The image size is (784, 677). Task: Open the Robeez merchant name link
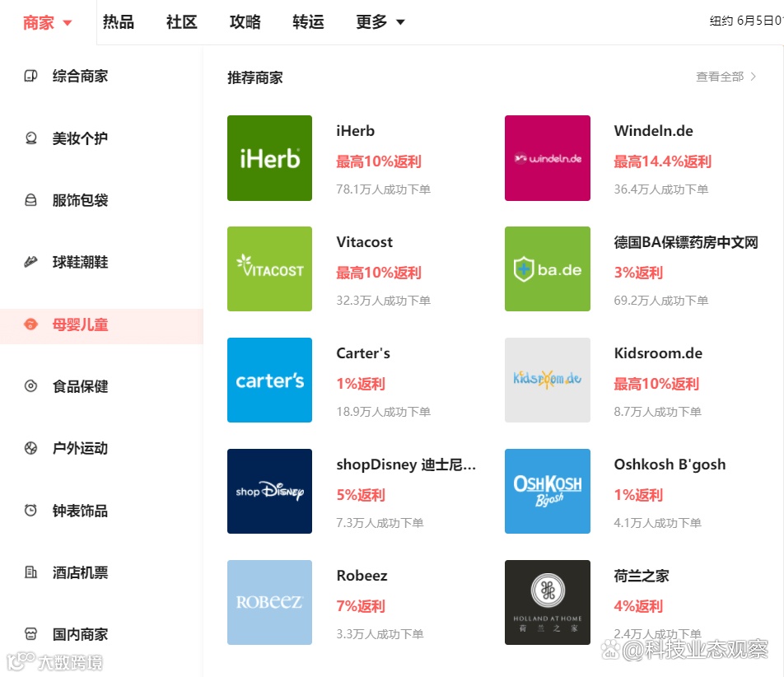[362, 576]
